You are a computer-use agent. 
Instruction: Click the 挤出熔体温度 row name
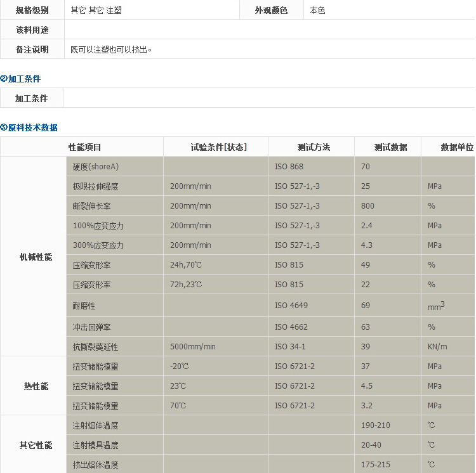pos(95,465)
